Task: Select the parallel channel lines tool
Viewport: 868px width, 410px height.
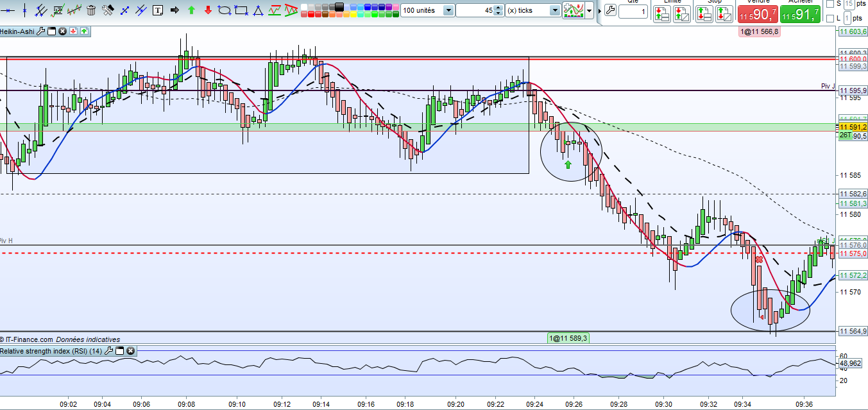Action: (x=40, y=10)
